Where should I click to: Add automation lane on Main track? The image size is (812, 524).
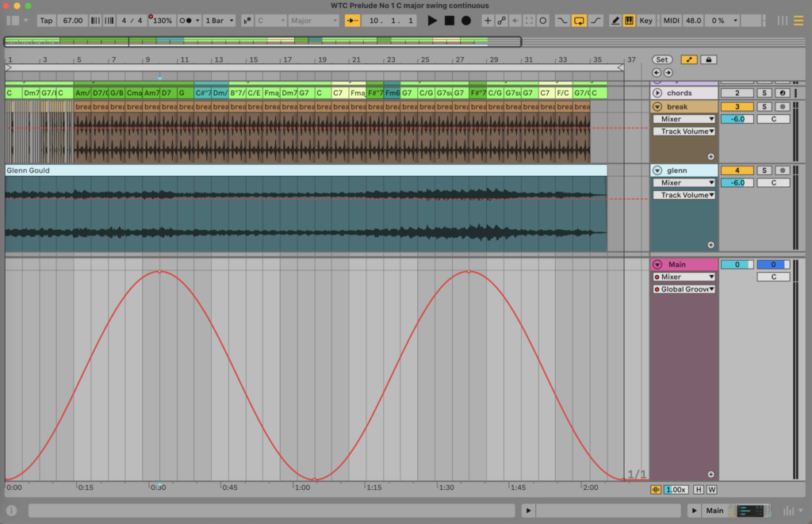[710, 474]
